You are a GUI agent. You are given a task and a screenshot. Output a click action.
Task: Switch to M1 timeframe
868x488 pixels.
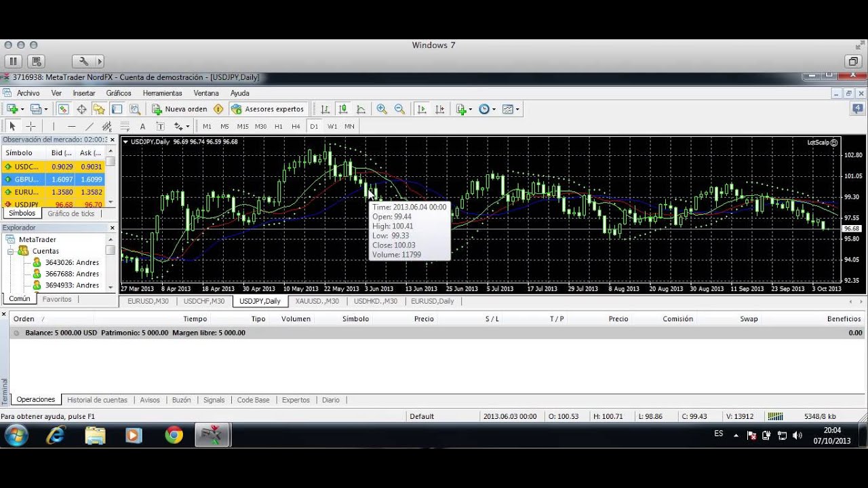pos(207,126)
